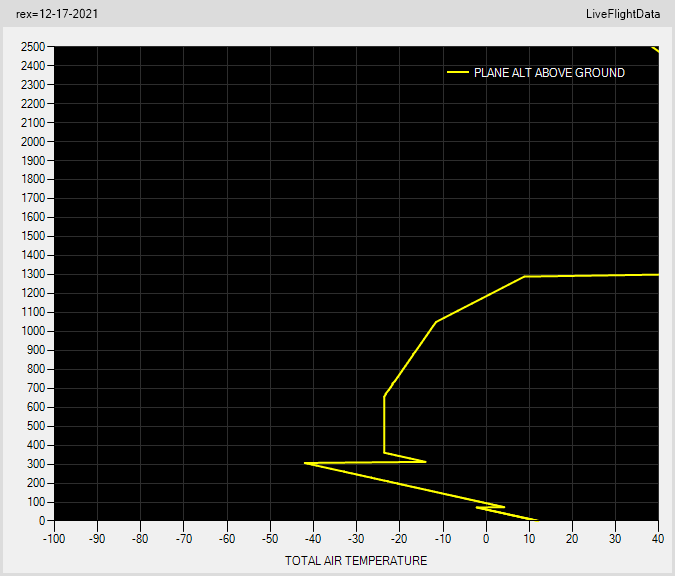This screenshot has height=576, width=675.
Task: Click the TOTAL AIR TEMPERATURE axis title
Action: point(356,561)
